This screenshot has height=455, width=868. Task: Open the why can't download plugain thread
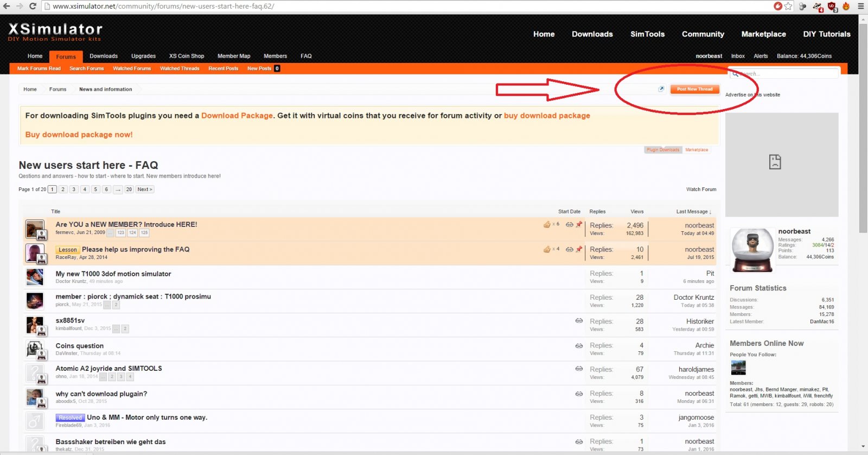coord(101,394)
